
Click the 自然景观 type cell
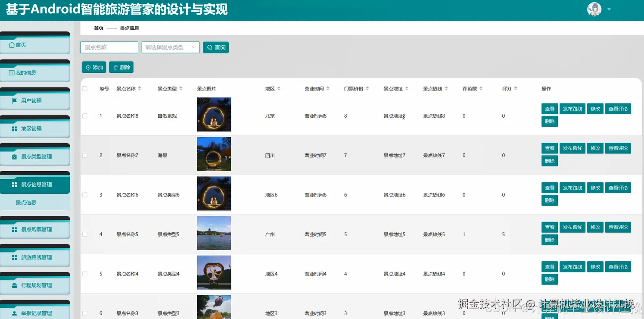click(167, 116)
